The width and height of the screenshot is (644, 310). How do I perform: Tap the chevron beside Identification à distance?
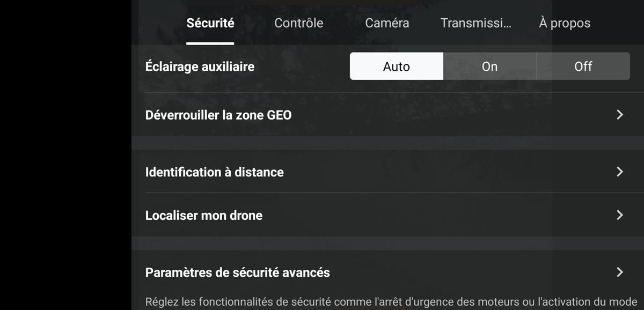point(620,172)
